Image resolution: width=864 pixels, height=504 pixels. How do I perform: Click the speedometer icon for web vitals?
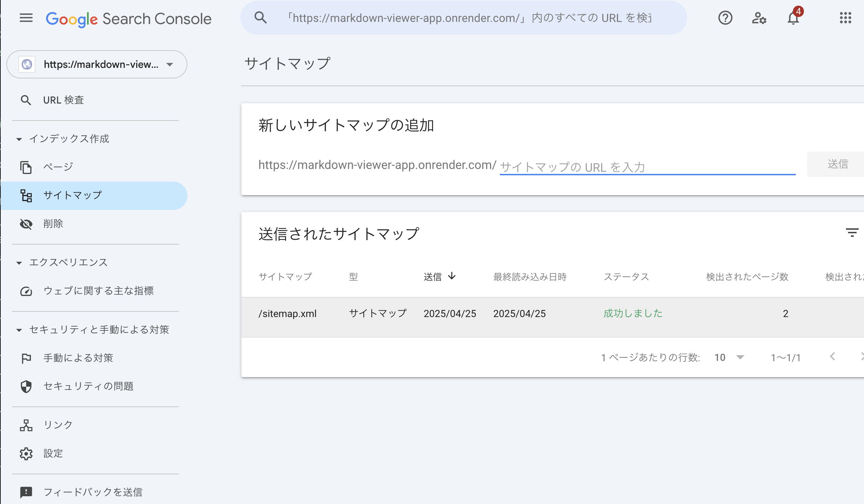(x=26, y=291)
